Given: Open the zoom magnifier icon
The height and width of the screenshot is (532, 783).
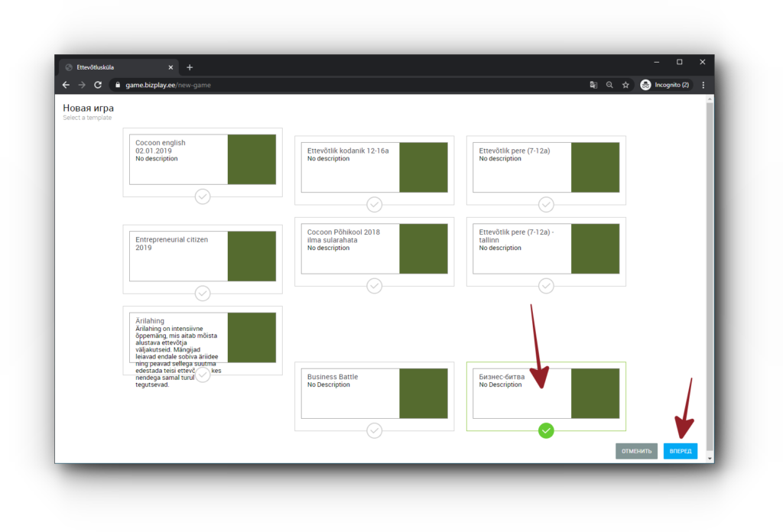Looking at the screenshot, I should 609,85.
